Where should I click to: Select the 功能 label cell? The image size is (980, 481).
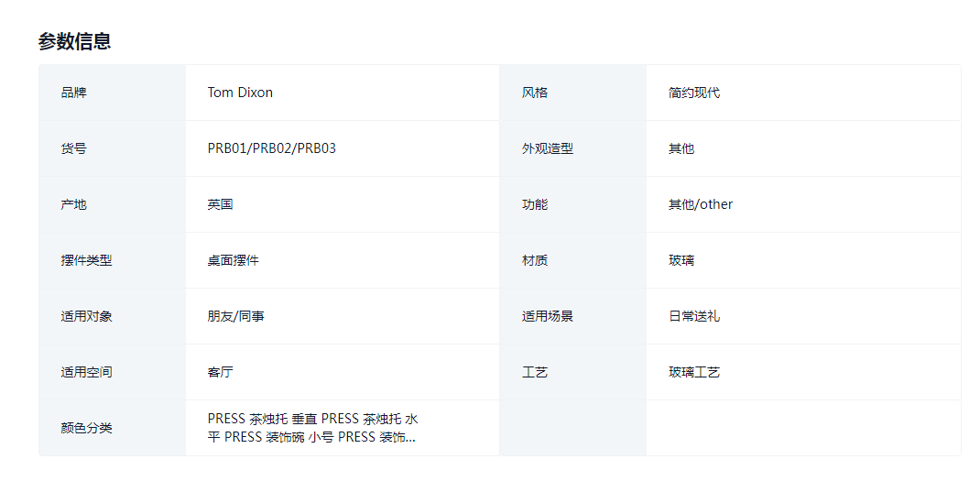[x=573, y=204]
